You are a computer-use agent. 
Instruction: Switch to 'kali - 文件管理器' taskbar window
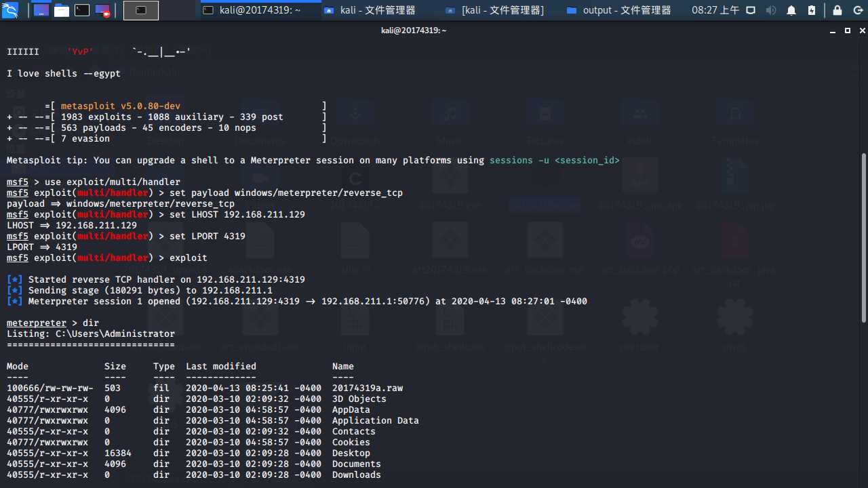click(370, 10)
